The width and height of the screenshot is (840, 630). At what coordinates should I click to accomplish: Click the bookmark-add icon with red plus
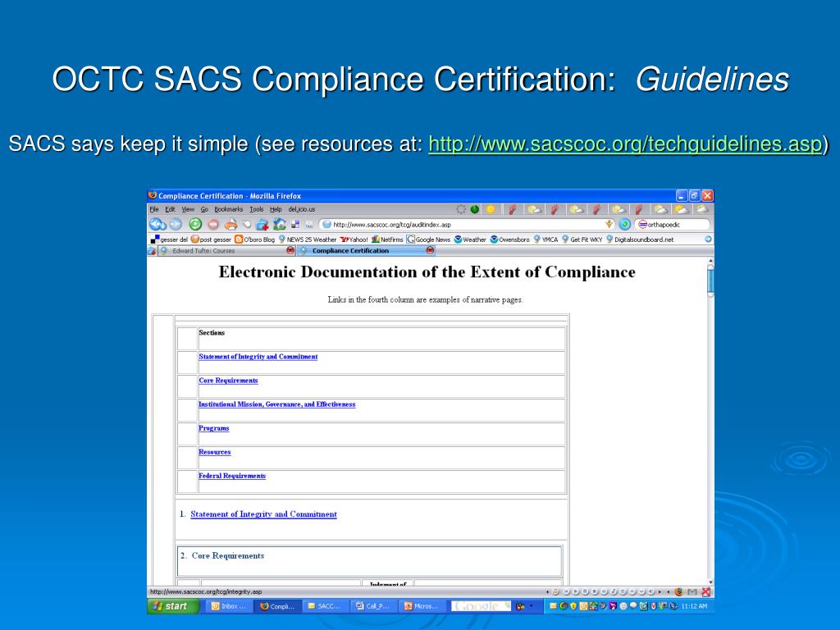pos(262,225)
